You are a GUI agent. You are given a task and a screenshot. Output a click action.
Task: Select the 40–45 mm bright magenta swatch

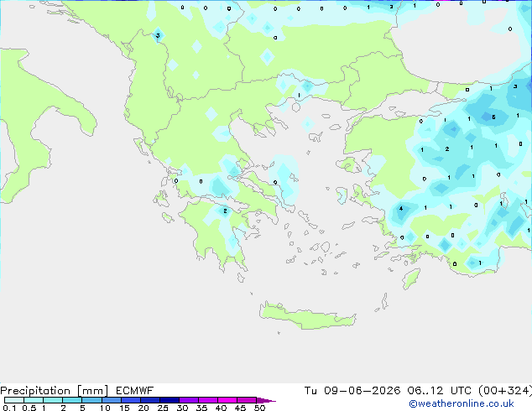pos(227,400)
